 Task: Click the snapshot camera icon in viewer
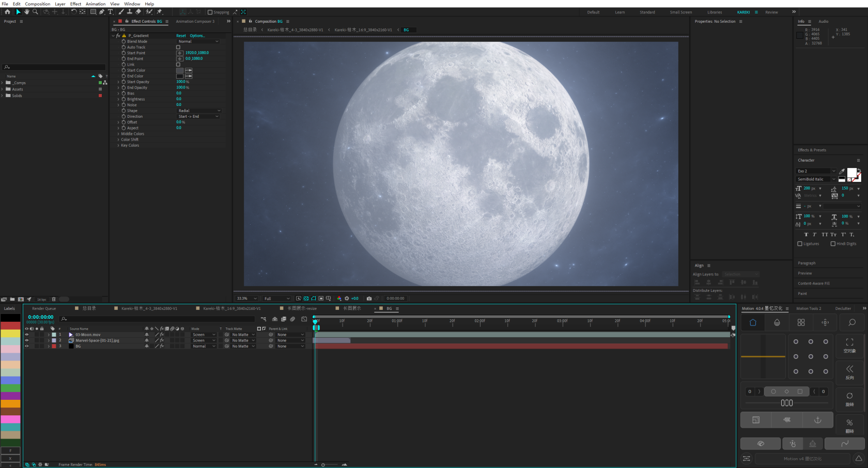[369, 299]
